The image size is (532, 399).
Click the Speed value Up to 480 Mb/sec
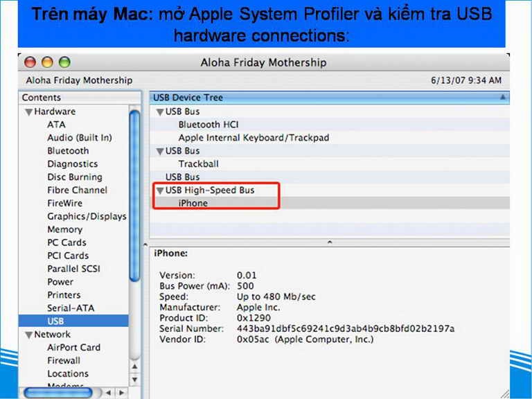click(276, 296)
